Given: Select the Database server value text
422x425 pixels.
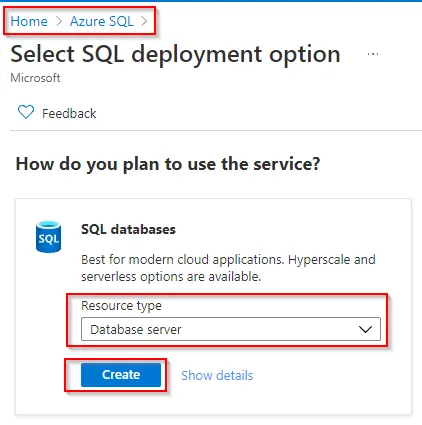Looking at the screenshot, I should pos(136,330).
